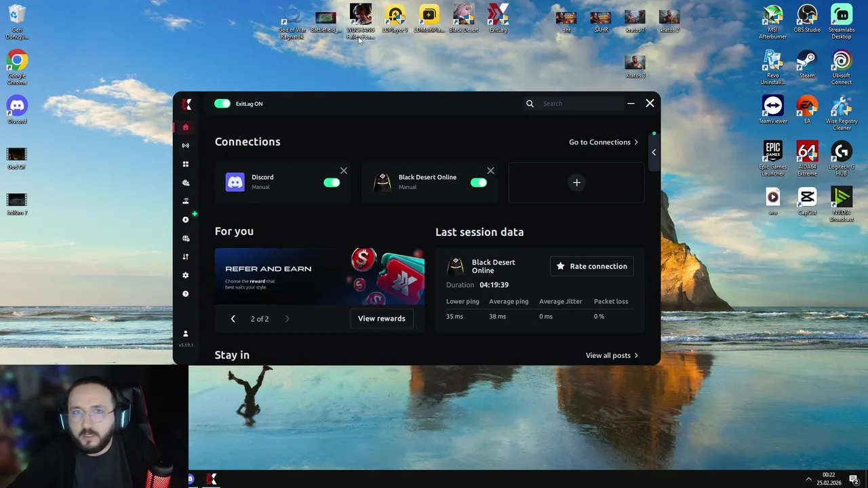Open Streamlabs Desktop shortcut
The height and width of the screenshot is (488, 868).
842,22
